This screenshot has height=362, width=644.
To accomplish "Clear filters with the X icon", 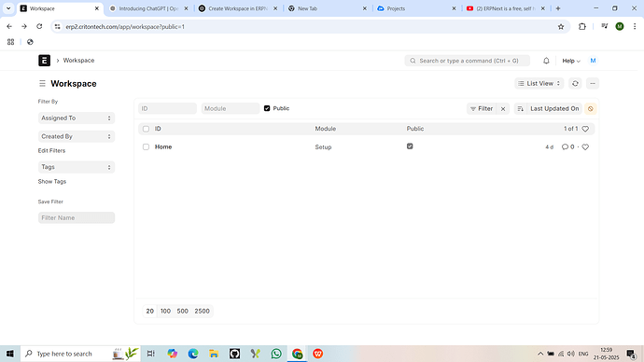I will point(503,109).
